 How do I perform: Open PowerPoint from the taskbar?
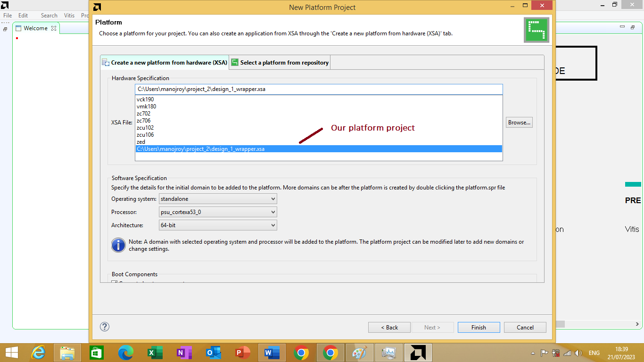click(x=243, y=353)
